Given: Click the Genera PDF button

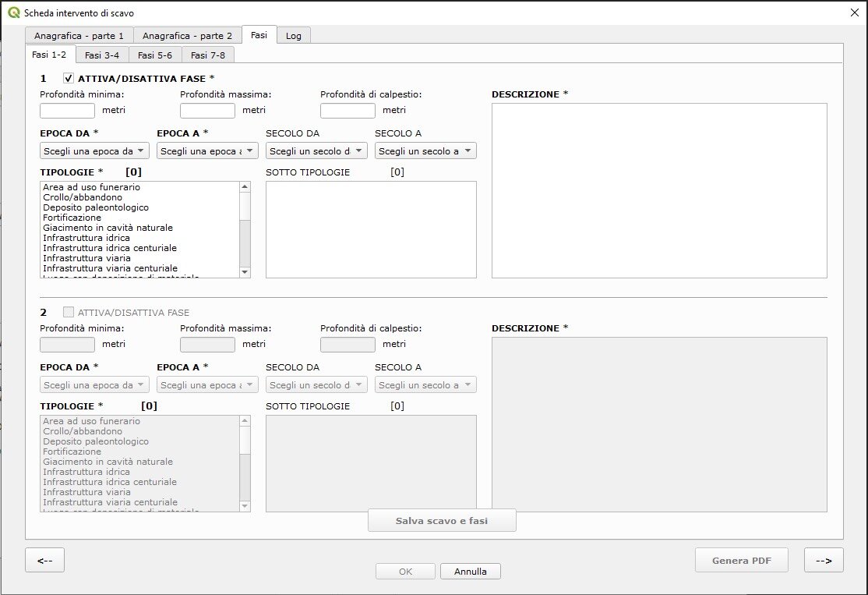Looking at the screenshot, I should (x=741, y=560).
